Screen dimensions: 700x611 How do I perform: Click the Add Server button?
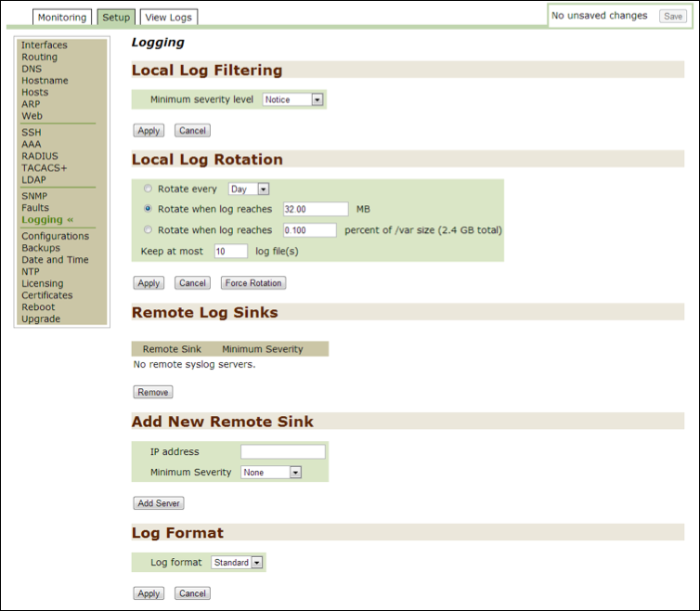(x=159, y=503)
